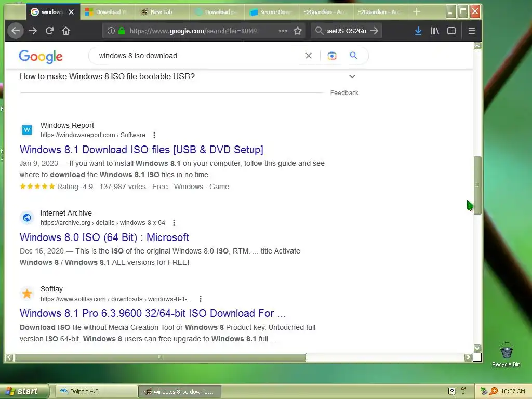This screenshot has height=399, width=532.
Task: Click the vertical scrollbar thumb
Action: coord(477,185)
